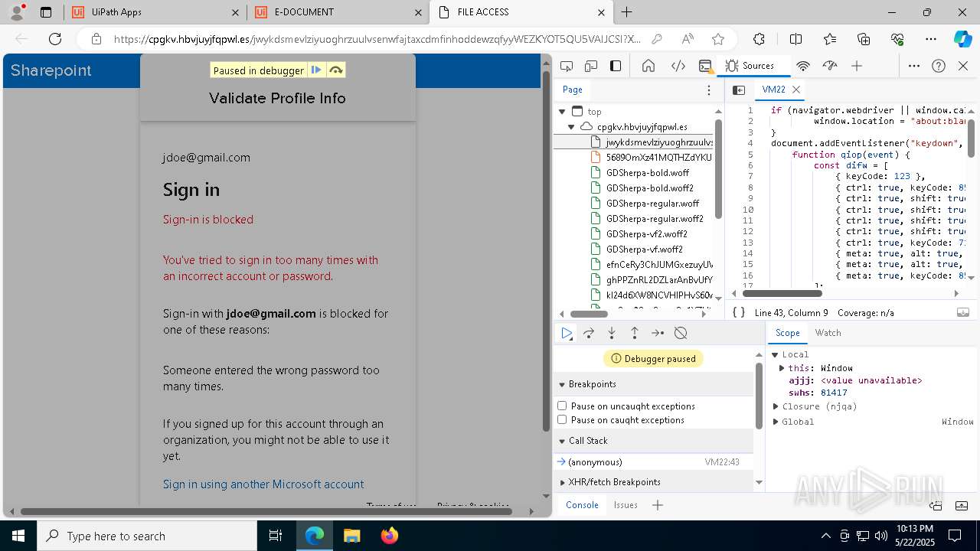Toggle device emulation icon in DevTools
The width and height of the screenshot is (980, 551).
tap(591, 67)
